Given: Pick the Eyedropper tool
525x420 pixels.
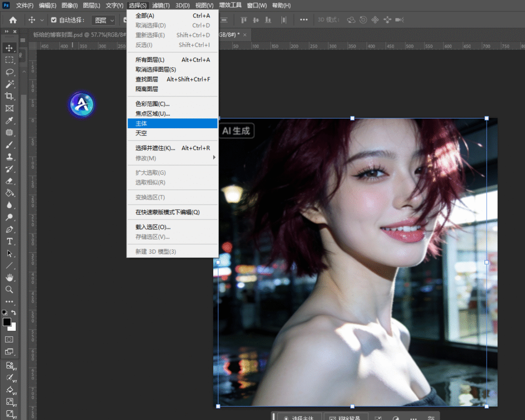Looking at the screenshot, I should 9,121.
